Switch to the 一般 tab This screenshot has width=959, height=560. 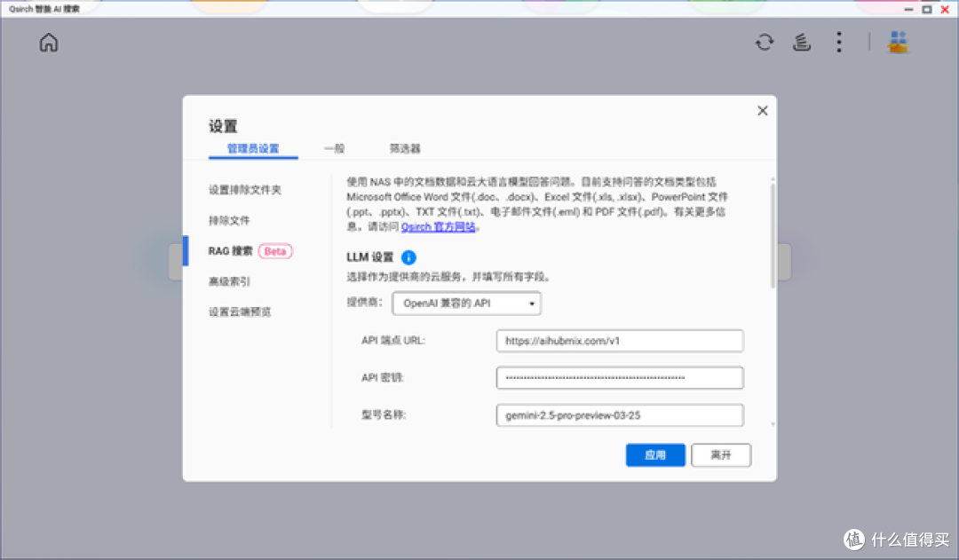coord(335,148)
